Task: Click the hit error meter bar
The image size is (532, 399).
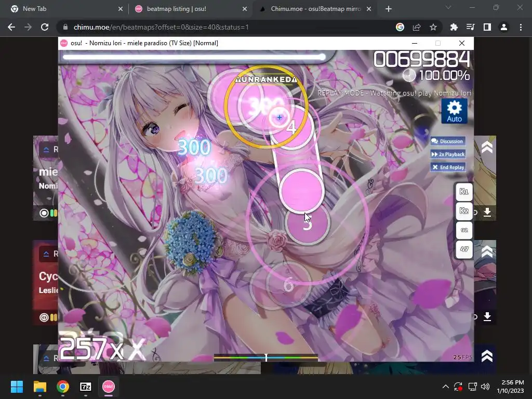Action: pyautogui.click(x=266, y=357)
